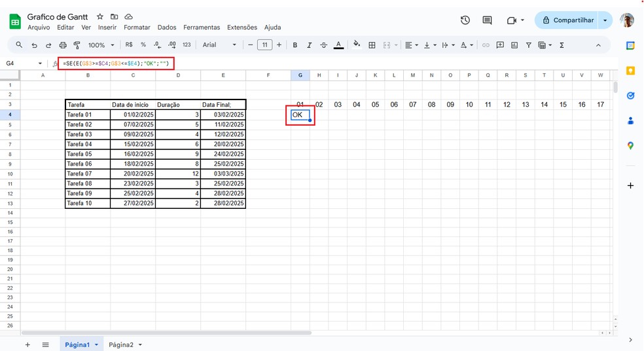644x351 pixels.
Task: Open the Extensões menu
Action: (242, 27)
